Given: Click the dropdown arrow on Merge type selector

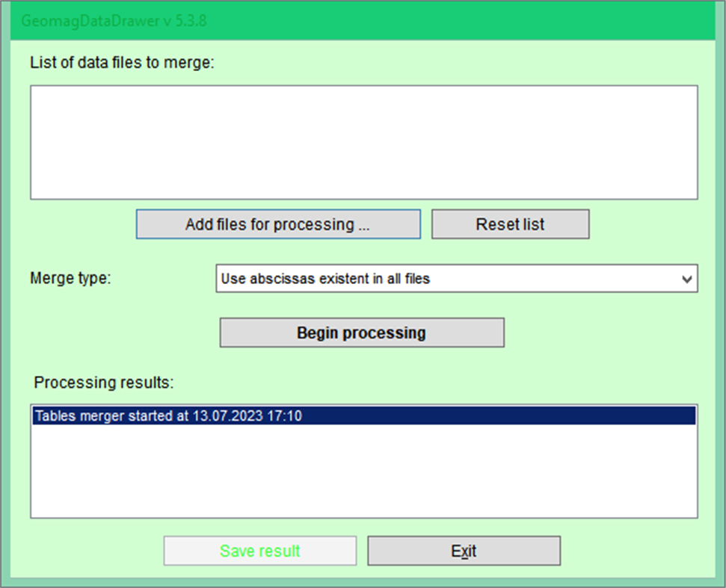Looking at the screenshot, I should pos(687,278).
